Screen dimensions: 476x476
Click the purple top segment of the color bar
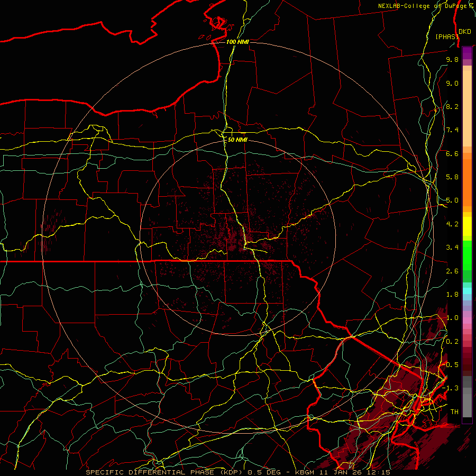(467, 53)
